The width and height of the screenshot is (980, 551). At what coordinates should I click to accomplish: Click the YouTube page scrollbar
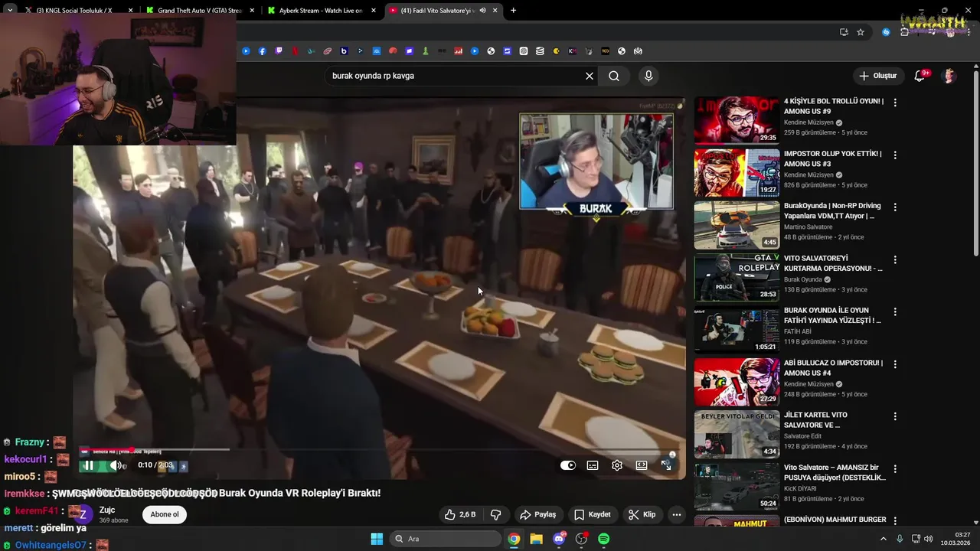[975, 162]
